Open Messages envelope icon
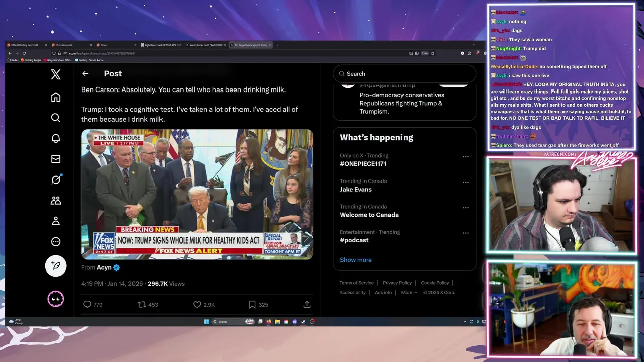Image resolution: width=644 pixels, height=362 pixels. tap(56, 159)
